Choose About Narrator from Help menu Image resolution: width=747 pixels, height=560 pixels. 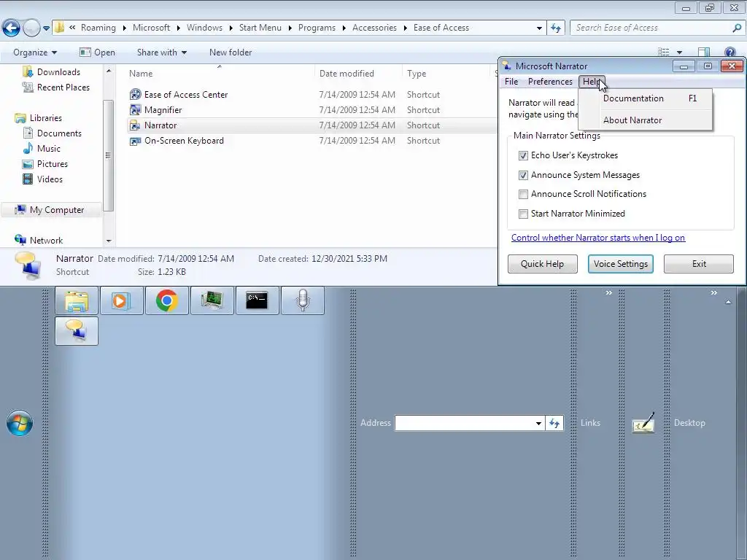point(646,120)
